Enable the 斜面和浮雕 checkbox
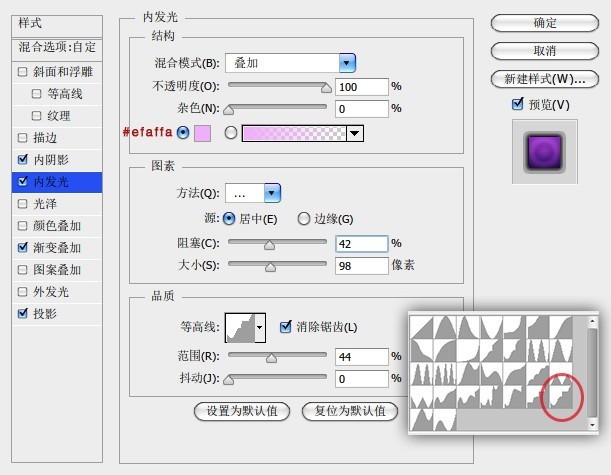 pyautogui.click(x=23, y=72)
